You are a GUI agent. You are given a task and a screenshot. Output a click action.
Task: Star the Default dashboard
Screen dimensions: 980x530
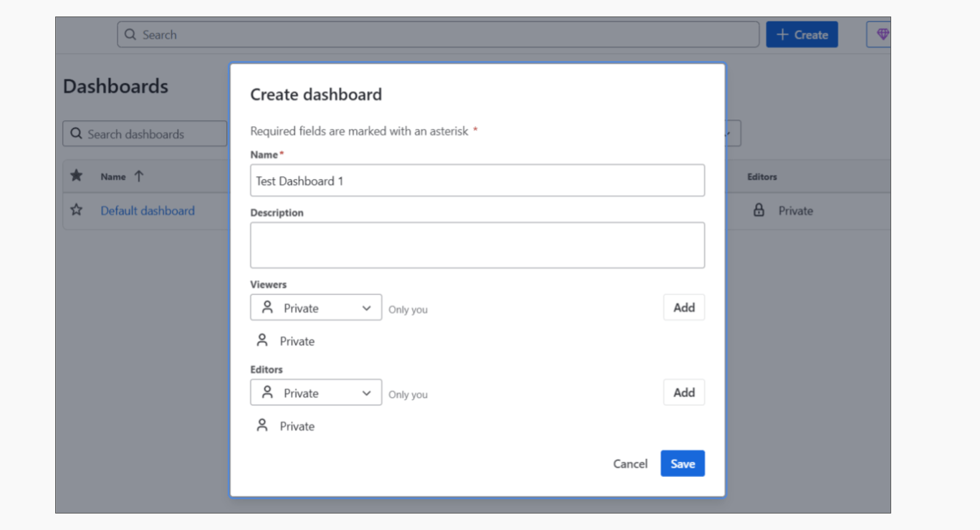(x=77, y=211)
